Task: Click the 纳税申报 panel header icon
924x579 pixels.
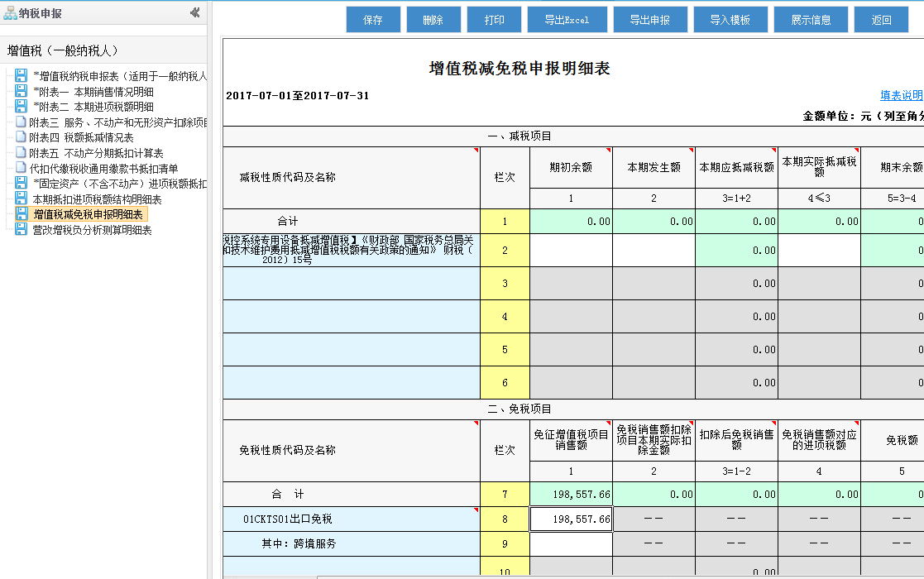Action: [x=10, y=13]
